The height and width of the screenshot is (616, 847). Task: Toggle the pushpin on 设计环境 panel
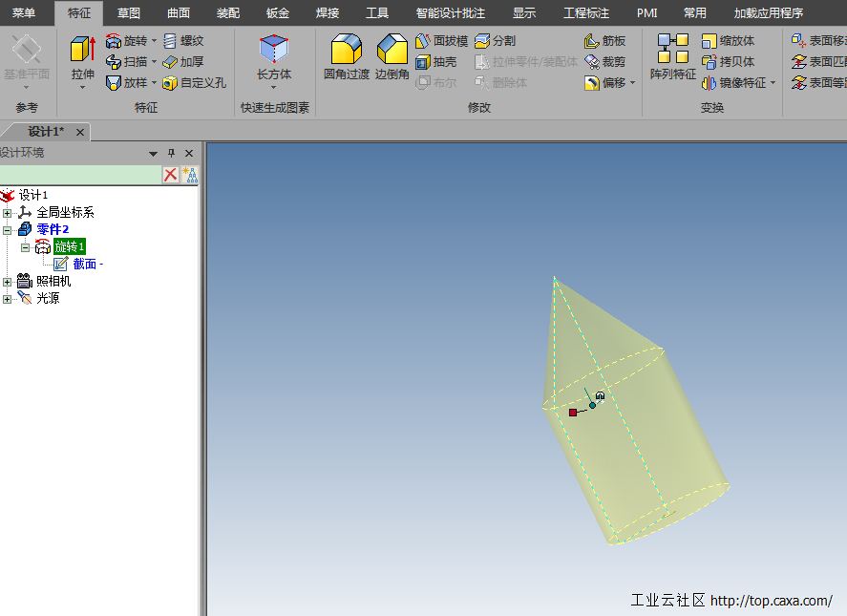point(172,154)
